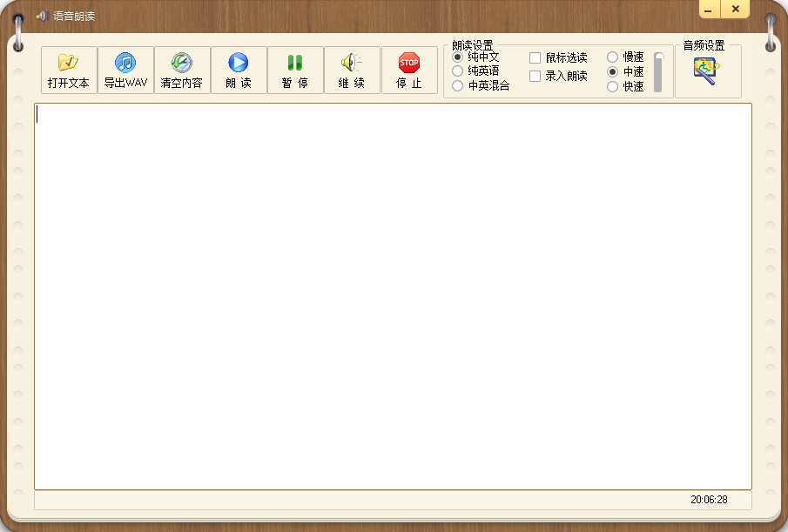Adjust the vertical slider next to 音频设置
The width and height of the screenshot is (788, 532).
coord(659,61)
